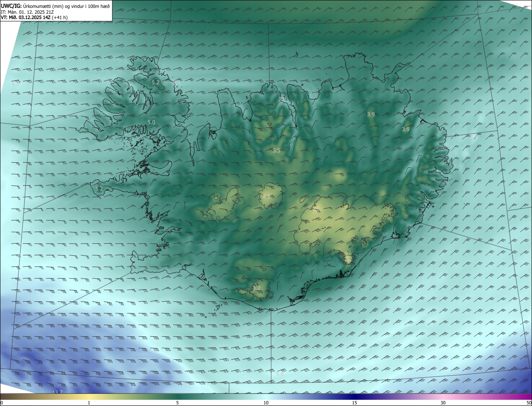Click the 15 tick label on the color scale

[x=355, y=403]
